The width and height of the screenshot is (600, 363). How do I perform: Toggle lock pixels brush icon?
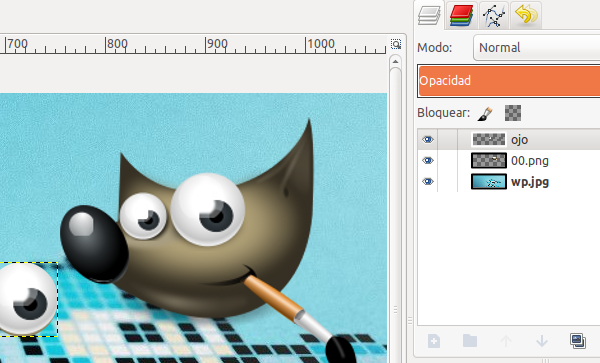[485, 113]
